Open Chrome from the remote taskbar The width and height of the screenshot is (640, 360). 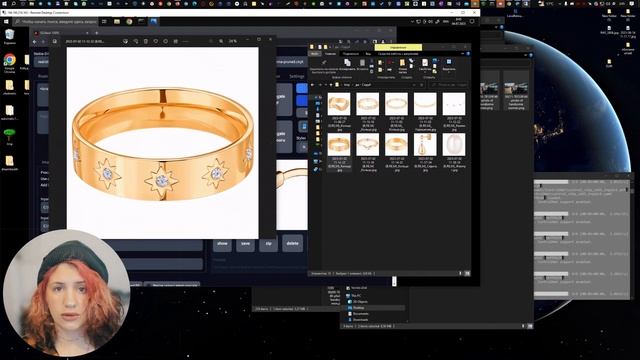(129, 21)
